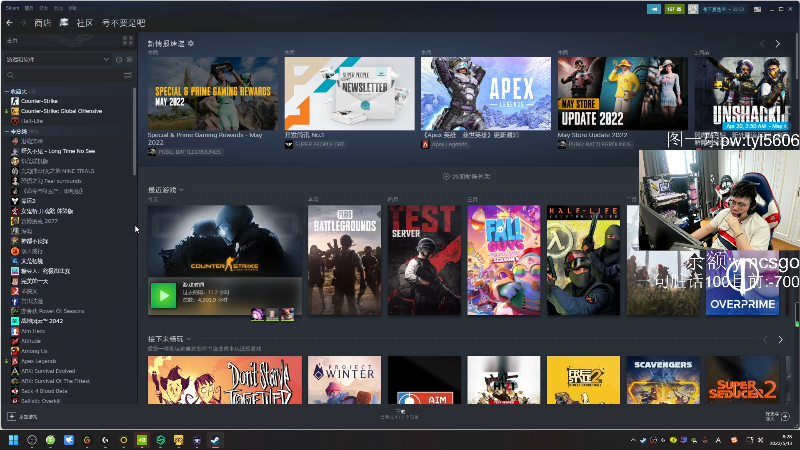
Task: Open the Steam menu in menu bar
Action: (12, 8)
